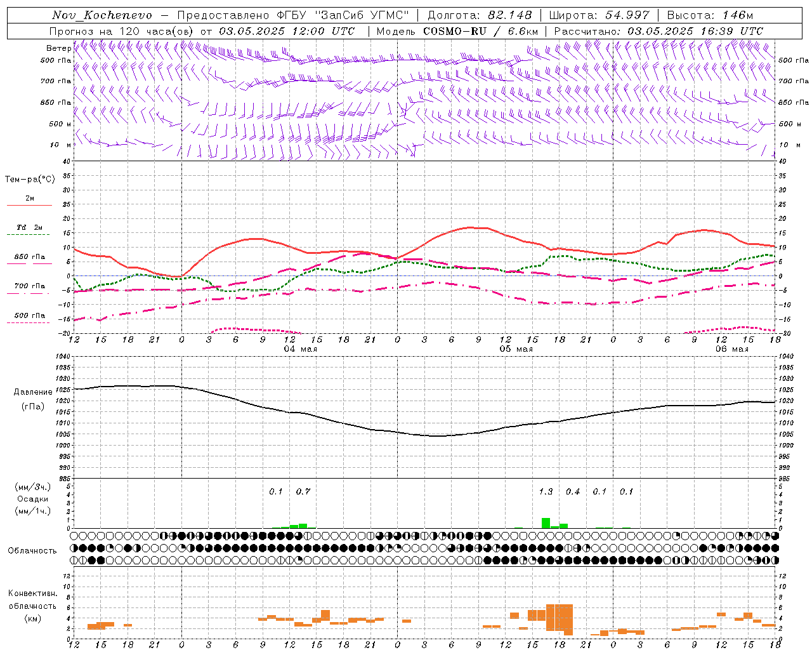The image size is (812, 650).
Task: Select the Прогноз на 120 часа(ов) text
Action: [x=122, y=30]
